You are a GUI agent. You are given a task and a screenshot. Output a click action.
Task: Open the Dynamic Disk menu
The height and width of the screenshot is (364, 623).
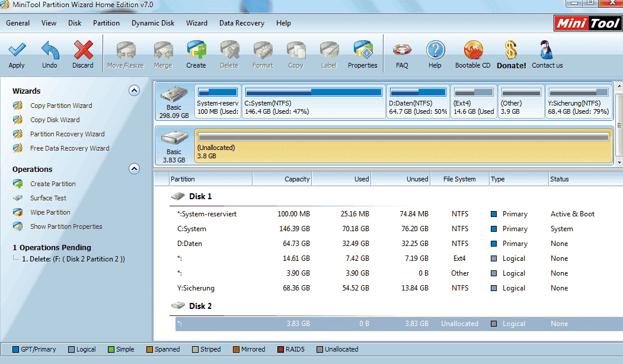[153, 23]
